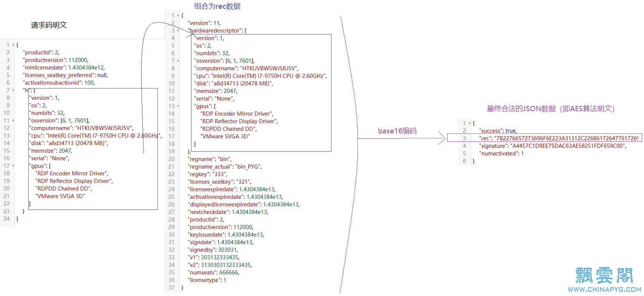The width and height of the screenshot is (644, 296).
Task: Fold the gpus array at middle panel line 13
Action: click(x=178, y=106)
